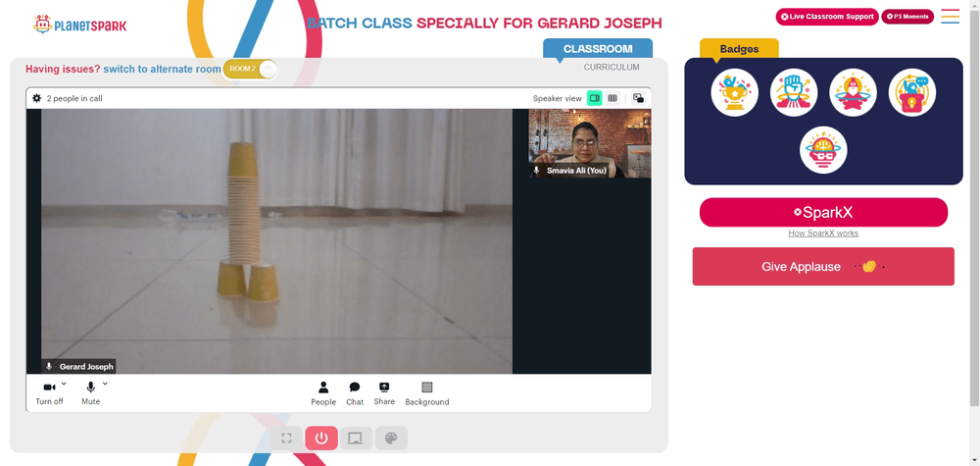The width and height of the screenshot is (980, 466).
Task: Click Live Classroom Support button
Action: pyautogui.click(x=827, y=17)
